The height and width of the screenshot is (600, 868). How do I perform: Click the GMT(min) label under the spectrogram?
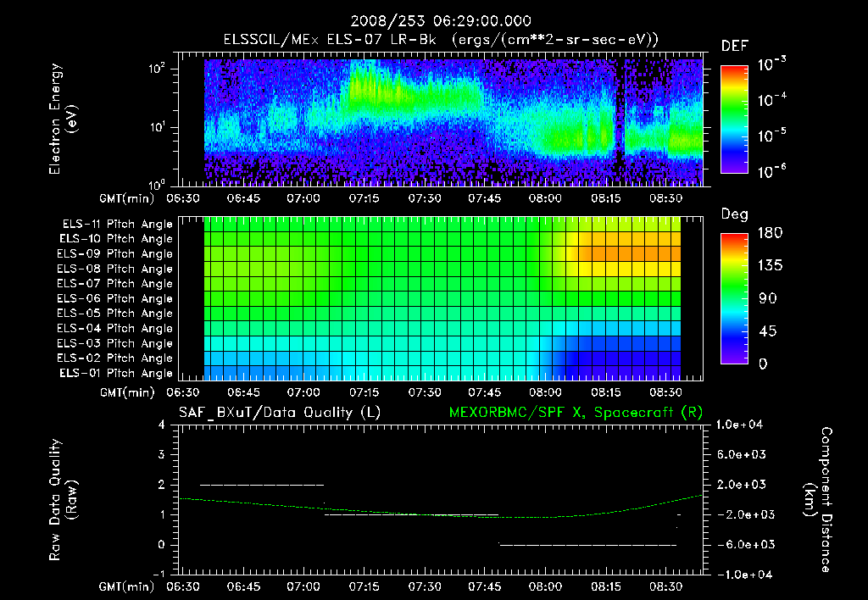tap(127, 198)
